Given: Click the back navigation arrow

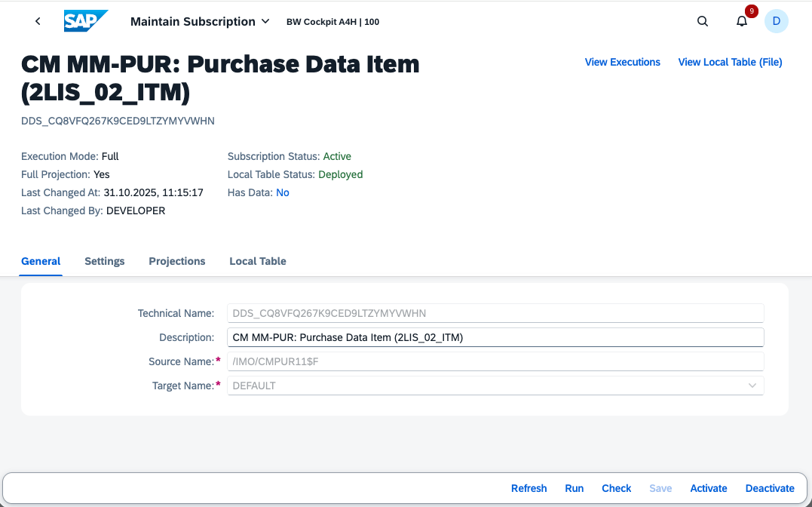Looking at the screenshot, I should (x=38, y=21).
